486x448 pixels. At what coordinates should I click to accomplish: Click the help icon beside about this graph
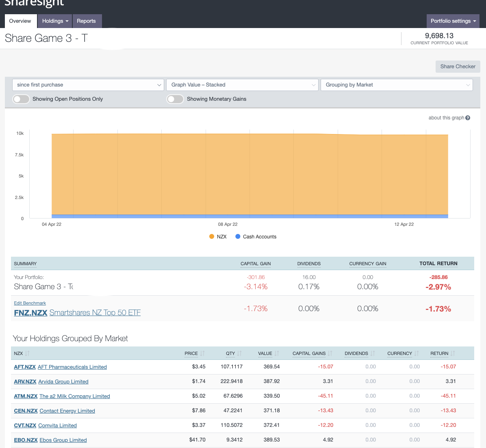(x=468, y=118)
